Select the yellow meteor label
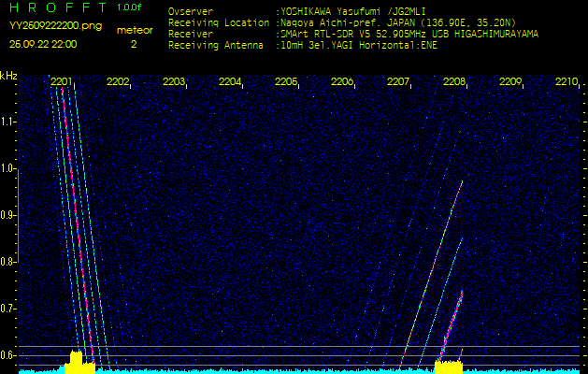588x374 pixels. [x=134, y=30]
